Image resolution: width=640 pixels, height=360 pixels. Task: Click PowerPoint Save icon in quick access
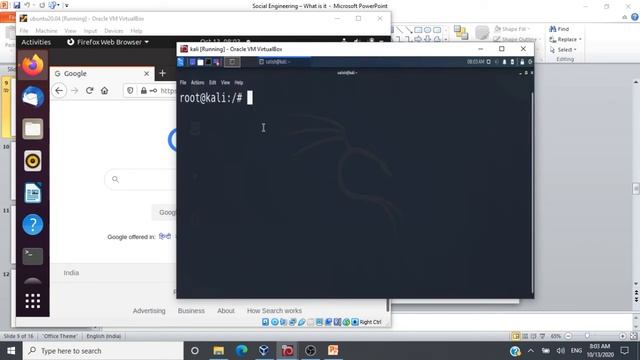[x=17, y=5]
